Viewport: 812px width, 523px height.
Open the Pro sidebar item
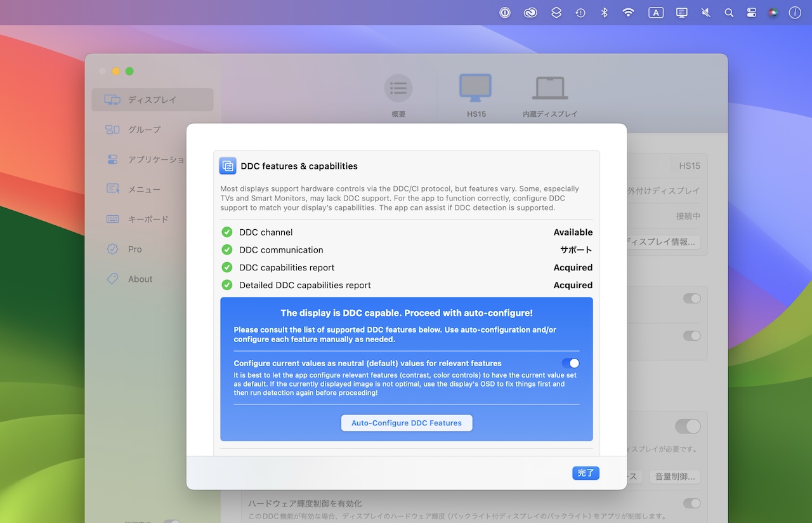(152, 249)
